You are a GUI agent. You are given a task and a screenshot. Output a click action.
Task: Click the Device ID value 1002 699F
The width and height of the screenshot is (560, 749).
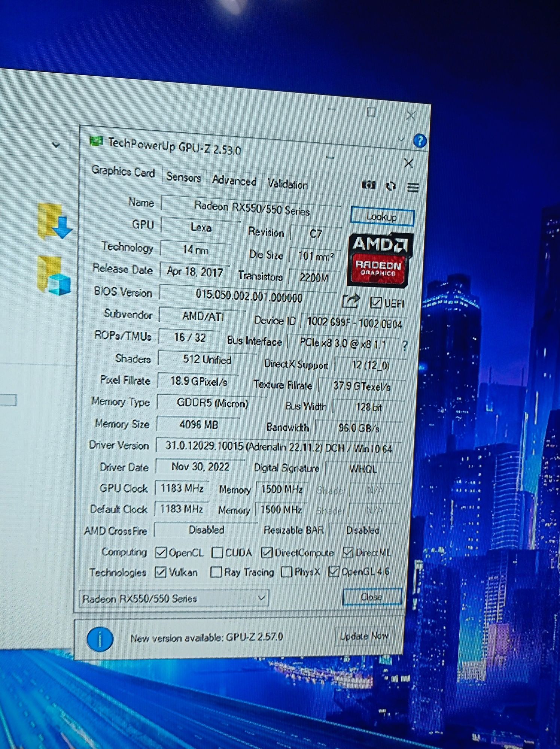pyautogui.click(x=354, y=323)
